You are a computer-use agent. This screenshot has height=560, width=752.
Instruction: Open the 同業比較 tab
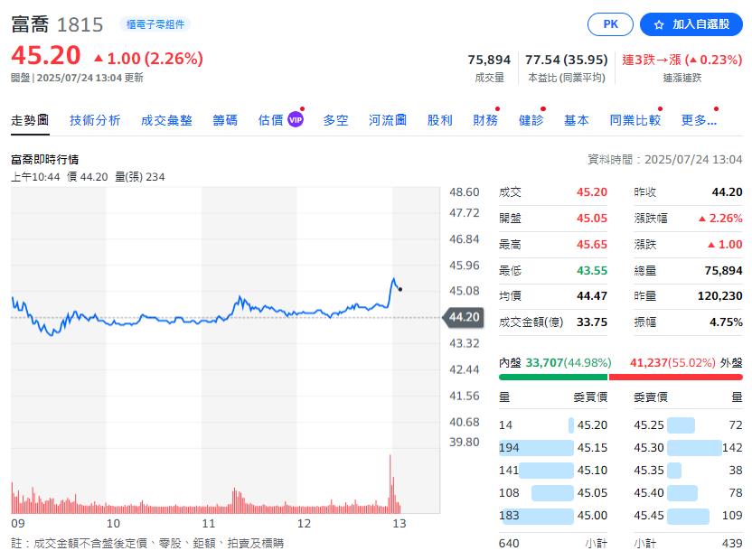(x=635, y=120)
